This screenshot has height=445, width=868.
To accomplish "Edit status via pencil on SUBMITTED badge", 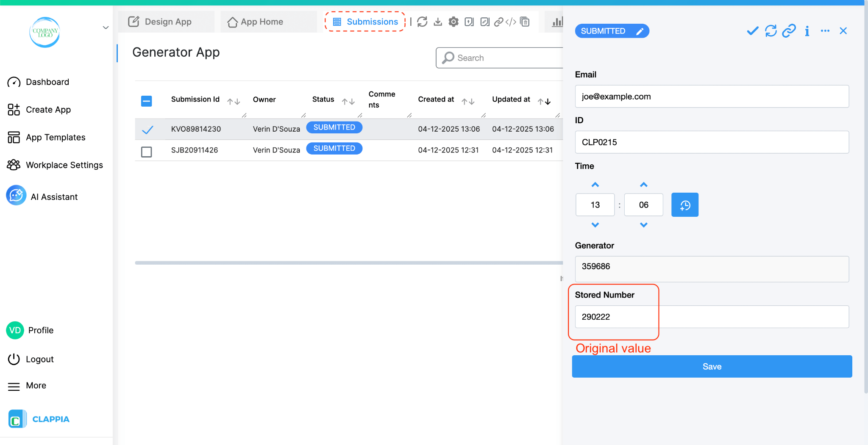I will pos(640,31).
